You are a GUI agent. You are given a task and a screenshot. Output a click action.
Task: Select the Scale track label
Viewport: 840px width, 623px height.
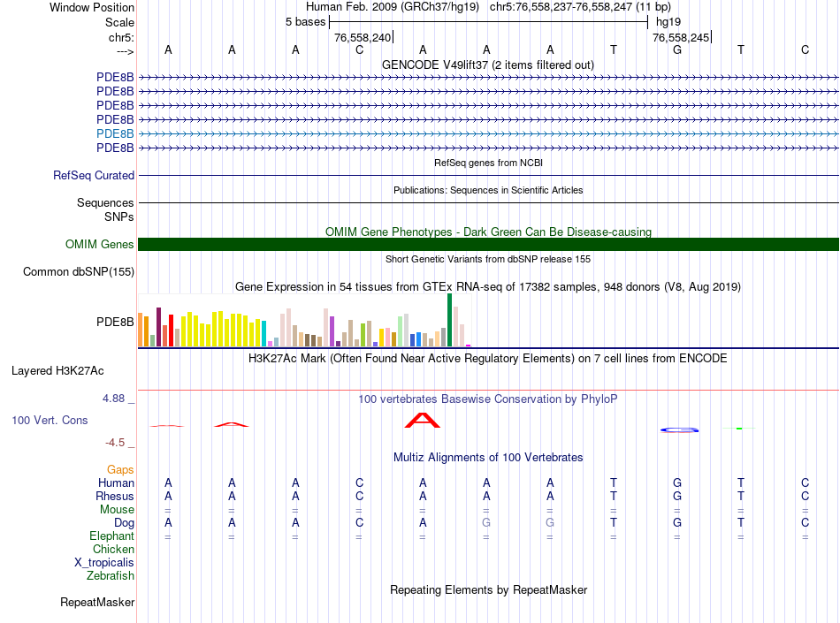(x=119, y=22)
